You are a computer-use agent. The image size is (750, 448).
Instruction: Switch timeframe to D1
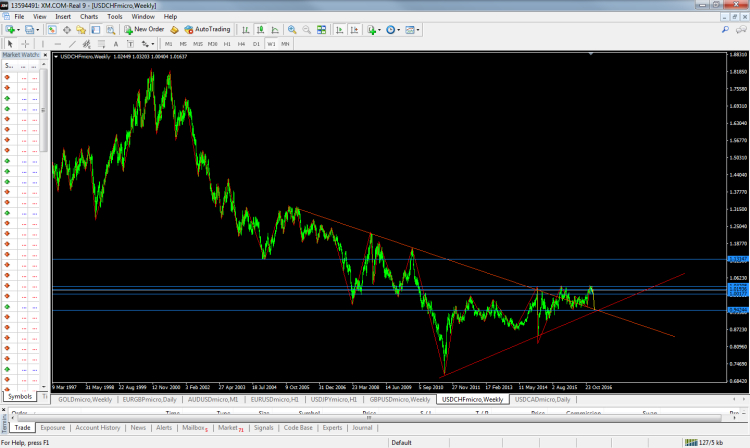(256, 44)
